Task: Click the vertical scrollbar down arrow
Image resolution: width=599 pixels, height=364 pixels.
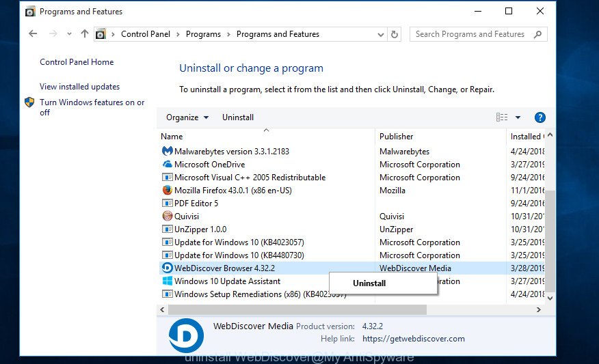Action: [550, 298]
